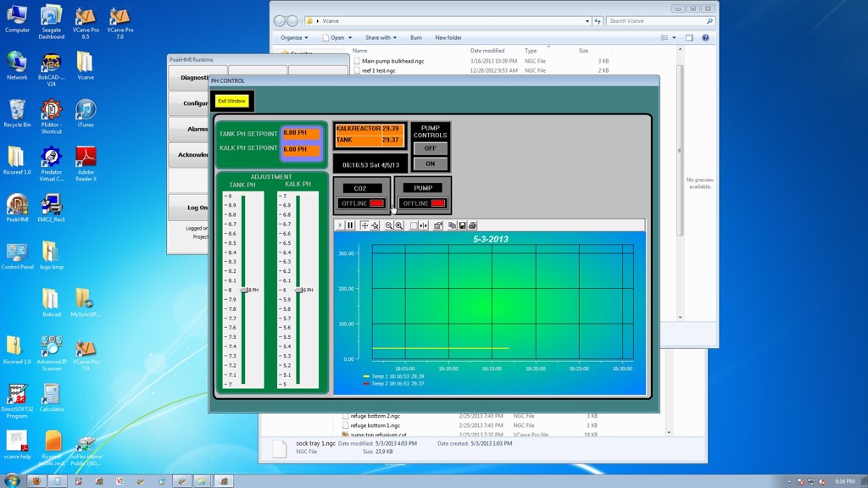Viewport: 868px width, 488px height.
Task: Click the print icon in chart toolbar
Action: tap(472, 225)
